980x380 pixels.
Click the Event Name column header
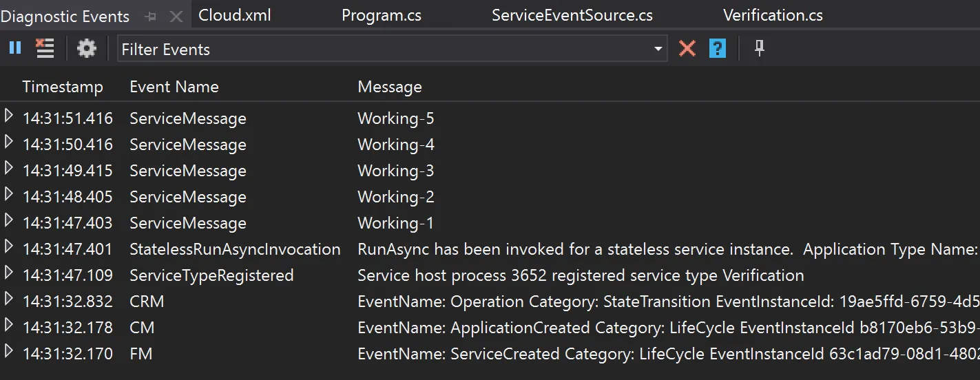tap(174, 87)
